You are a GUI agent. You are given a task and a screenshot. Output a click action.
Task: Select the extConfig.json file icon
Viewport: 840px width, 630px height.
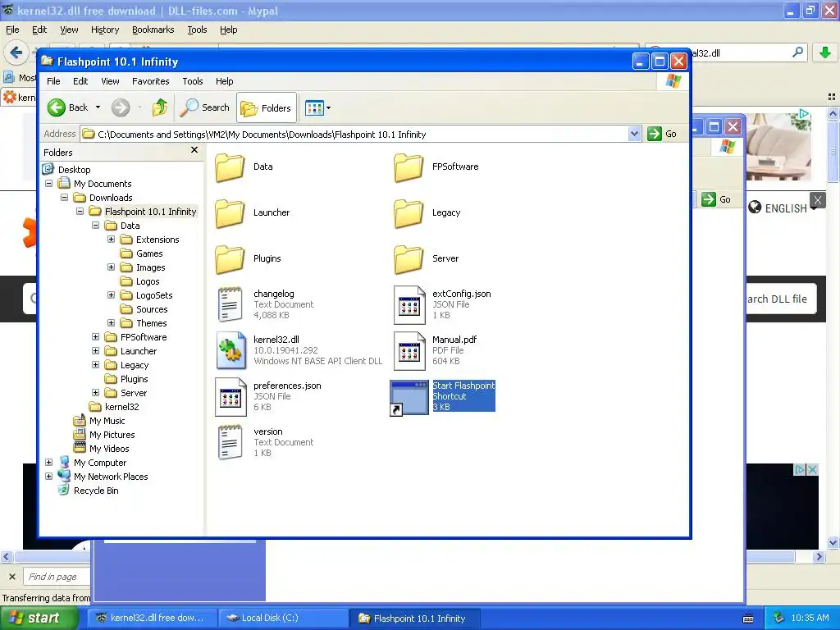(409, 304)
